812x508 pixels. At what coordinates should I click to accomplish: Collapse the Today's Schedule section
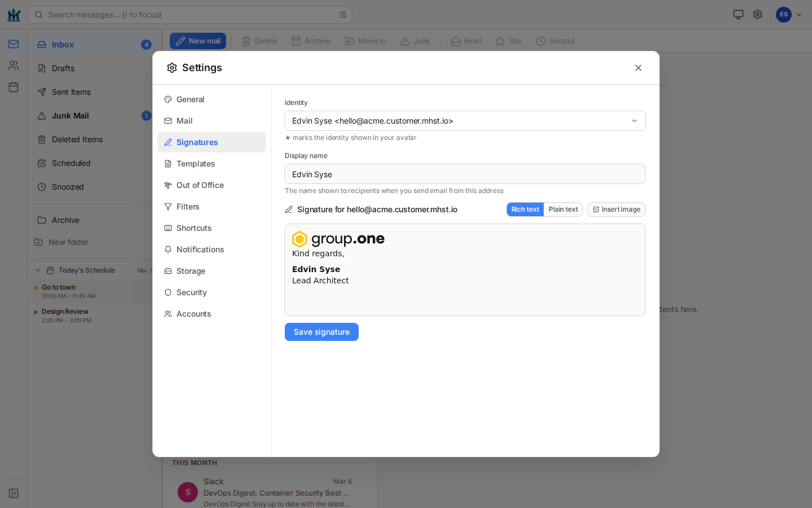coord(37,270)
